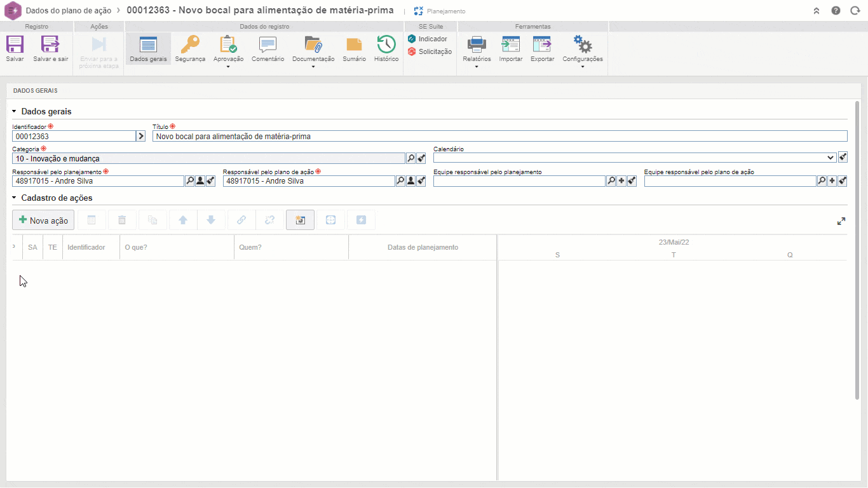
Task: Open the Segurança key icon
Action: point(190,45)
